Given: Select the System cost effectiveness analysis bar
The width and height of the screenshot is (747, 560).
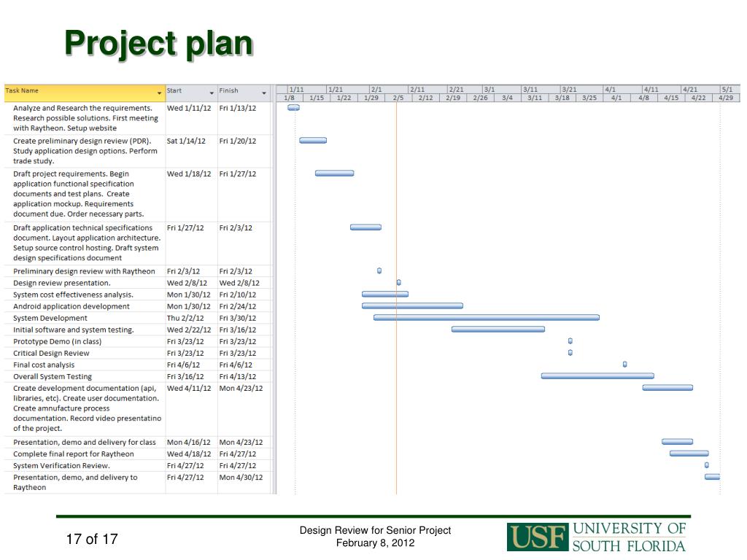Looking at the screenshot, I should coord(385,295).
